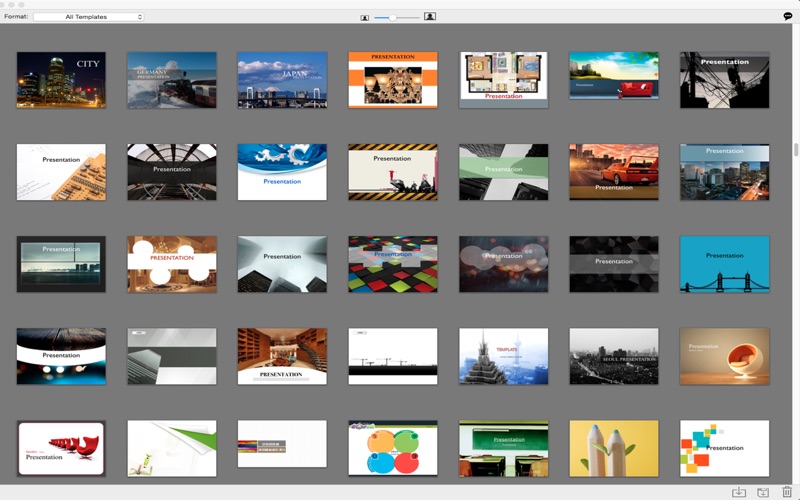Pick the yellow pencils template
The height and width of the screenshot is (500, 800).
click(x=614, y=448)
